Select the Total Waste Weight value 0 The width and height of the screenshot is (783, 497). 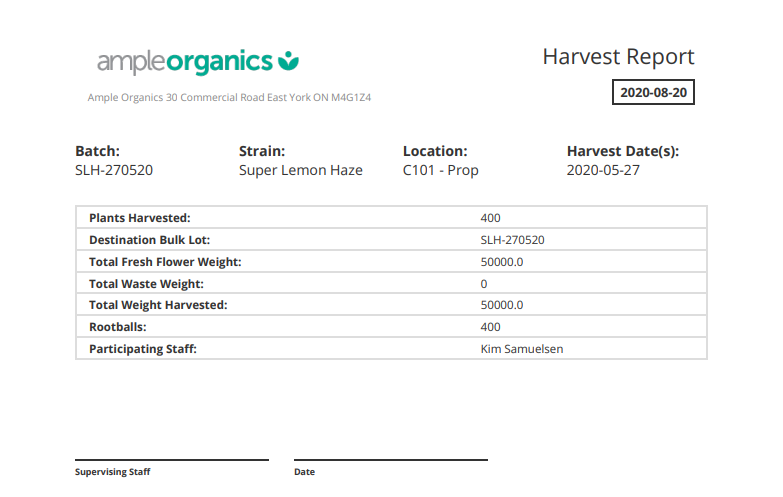[484, 284]
